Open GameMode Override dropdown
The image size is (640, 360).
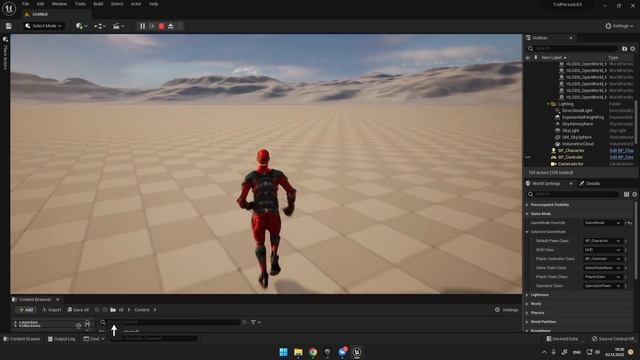[602, 223]
